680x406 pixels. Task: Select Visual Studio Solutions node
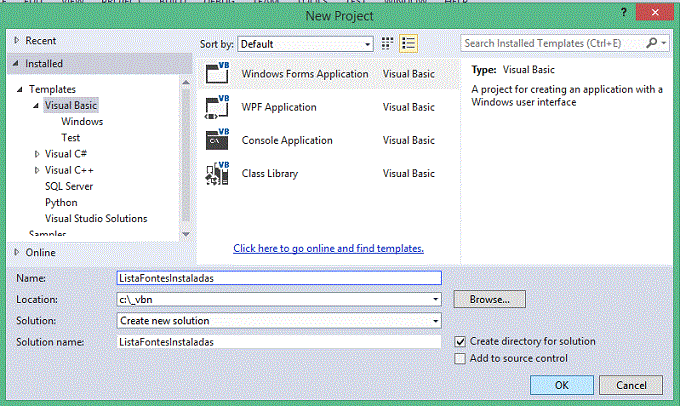pyautogui.click(x=96, y=219)
